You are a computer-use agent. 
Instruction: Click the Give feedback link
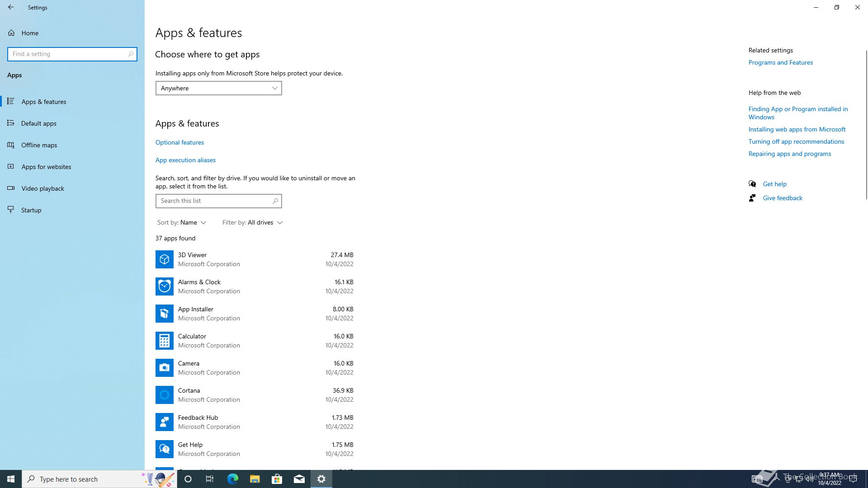tap(783, 198)
